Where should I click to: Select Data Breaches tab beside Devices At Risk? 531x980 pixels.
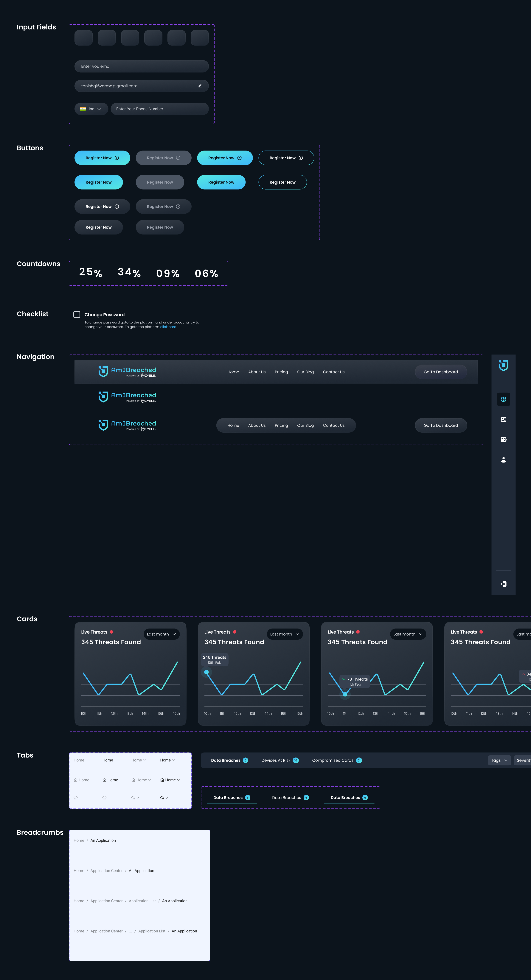pos(229,760)
